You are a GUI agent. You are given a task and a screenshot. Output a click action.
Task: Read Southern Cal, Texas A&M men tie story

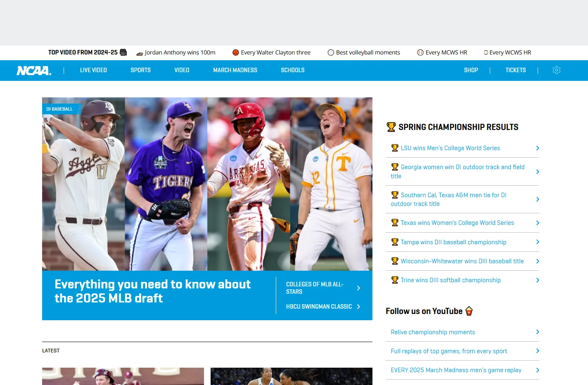point(448,199)
